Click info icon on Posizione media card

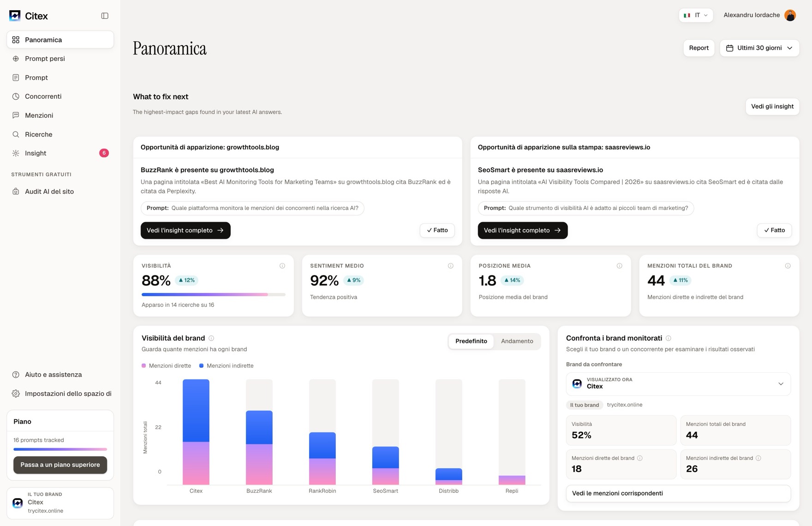coord(620,266)
